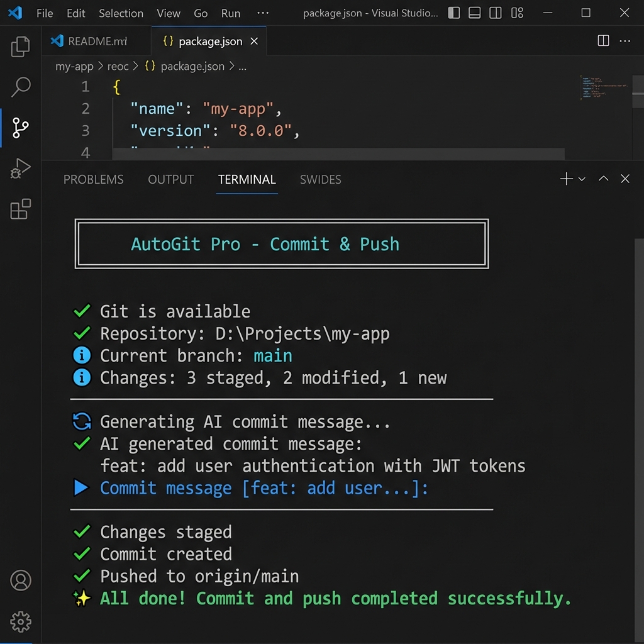Open the Manage gear menu

click(21, 622)
